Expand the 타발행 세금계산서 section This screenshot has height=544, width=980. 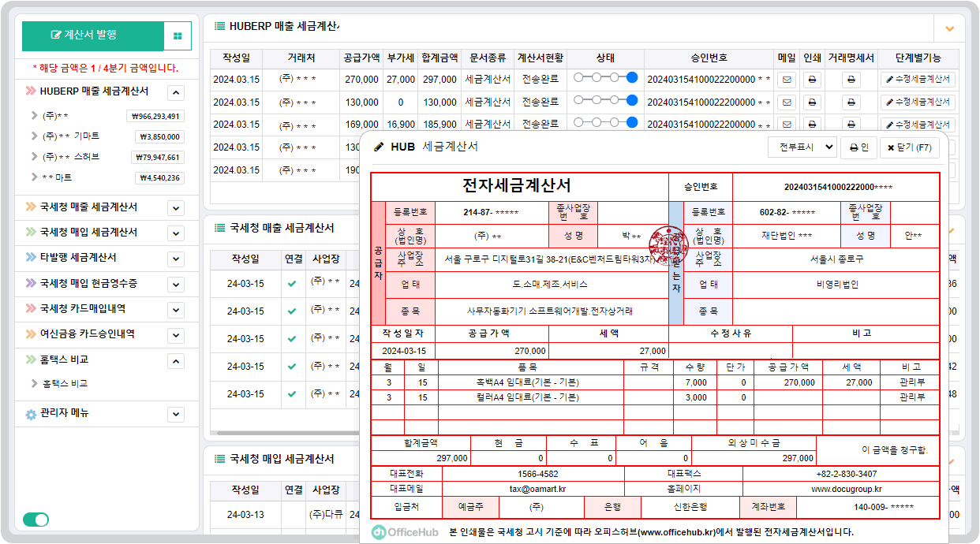(x=177, y=259)
